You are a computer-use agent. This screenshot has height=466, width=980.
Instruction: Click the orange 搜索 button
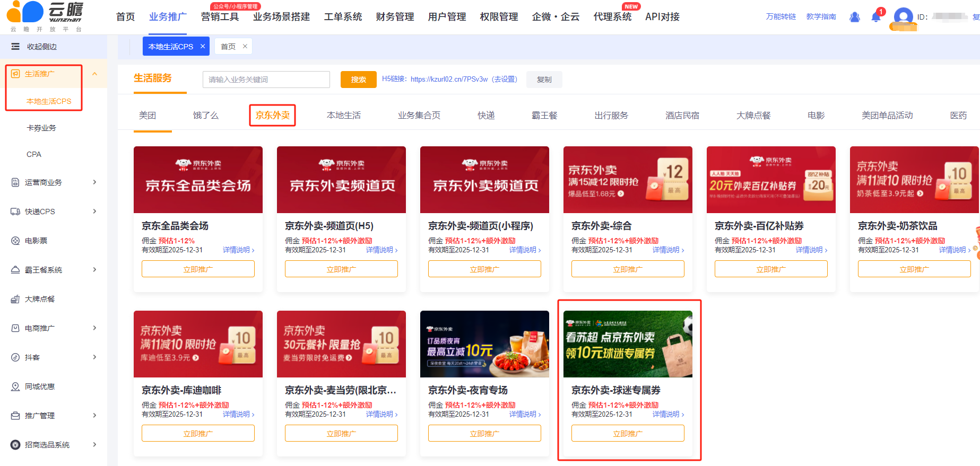tap(359, 80)
